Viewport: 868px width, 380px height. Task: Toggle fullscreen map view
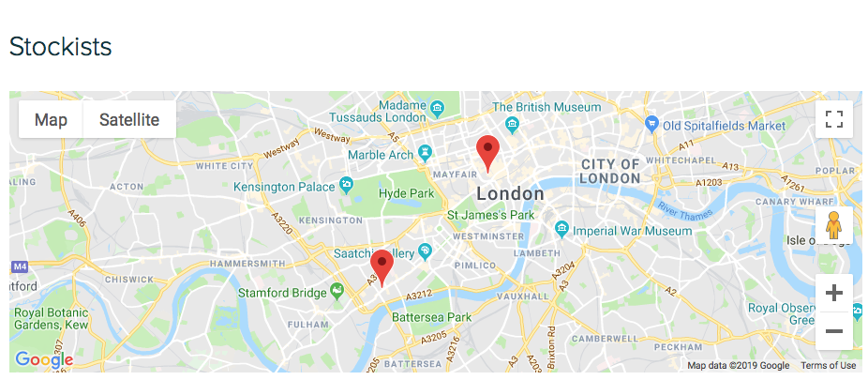(833, 119)
